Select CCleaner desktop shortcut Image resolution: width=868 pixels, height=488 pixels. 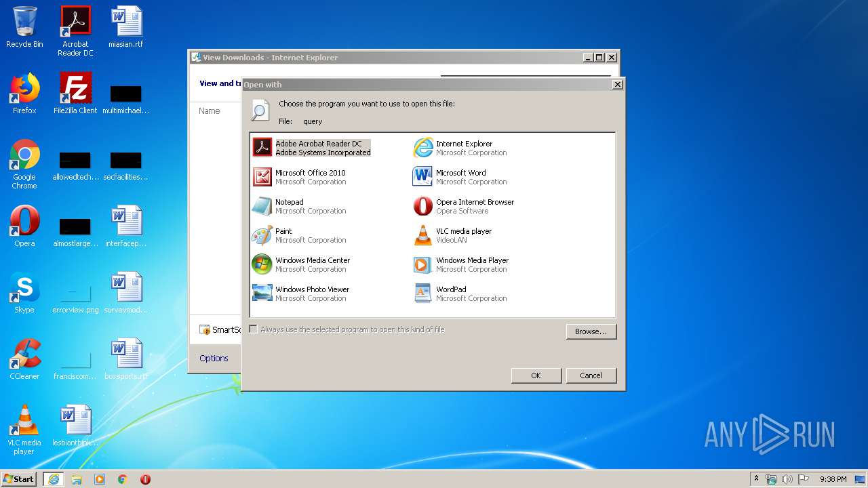pyautogui.click(x=24, y=359)
